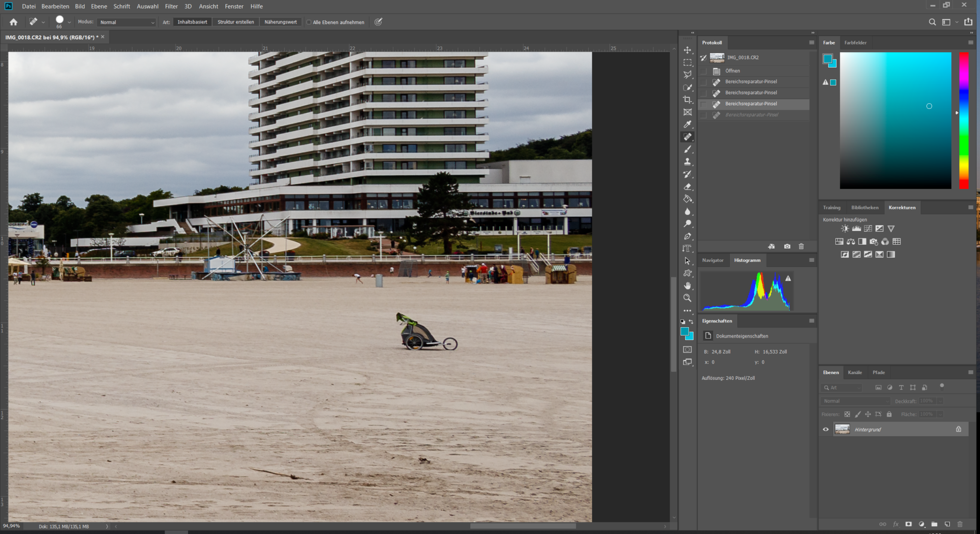This screenshot has width=980, height=534.
Task: Pick a color in the Farbe color field
Action: click(x=895, y=120)
